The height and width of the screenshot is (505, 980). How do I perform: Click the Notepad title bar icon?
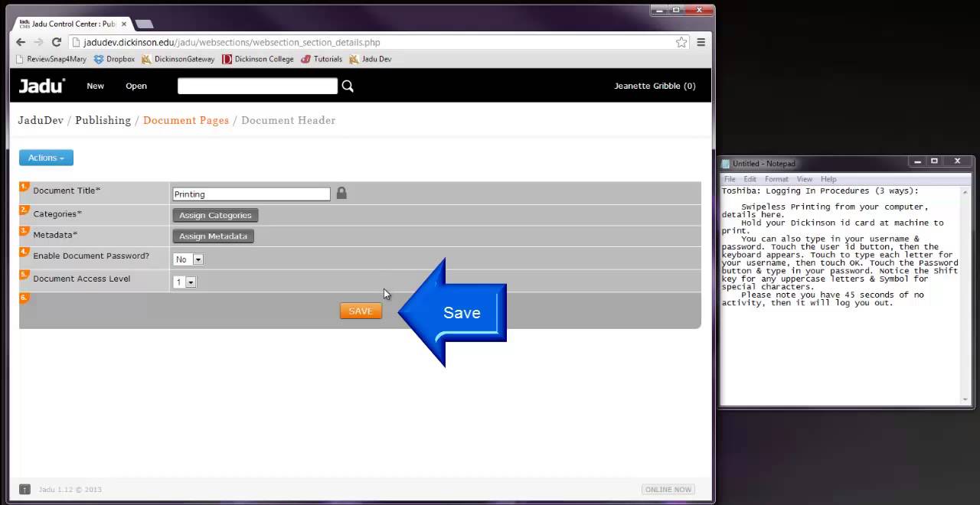[x=726, y=163]
